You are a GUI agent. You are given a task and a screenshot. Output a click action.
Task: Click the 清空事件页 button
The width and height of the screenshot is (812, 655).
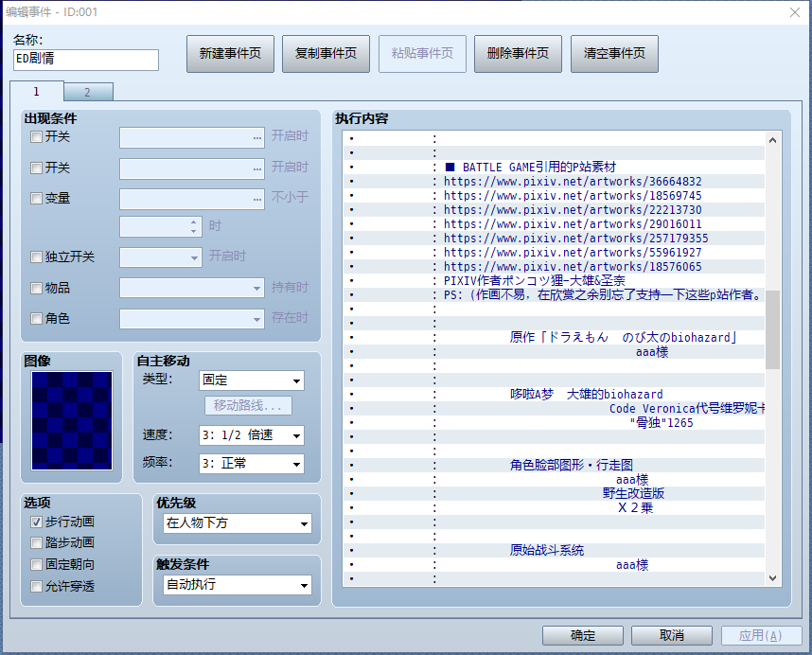(615, 54)
